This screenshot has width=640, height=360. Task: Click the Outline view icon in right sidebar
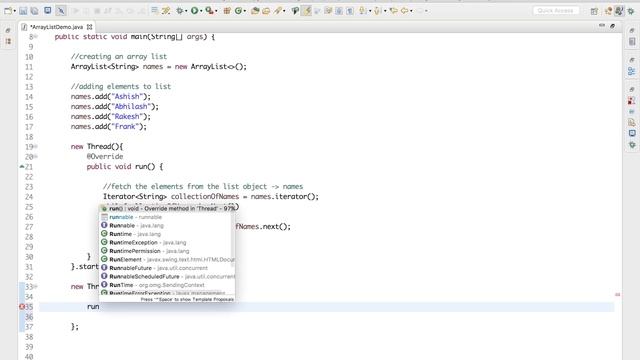pos(632,71)
